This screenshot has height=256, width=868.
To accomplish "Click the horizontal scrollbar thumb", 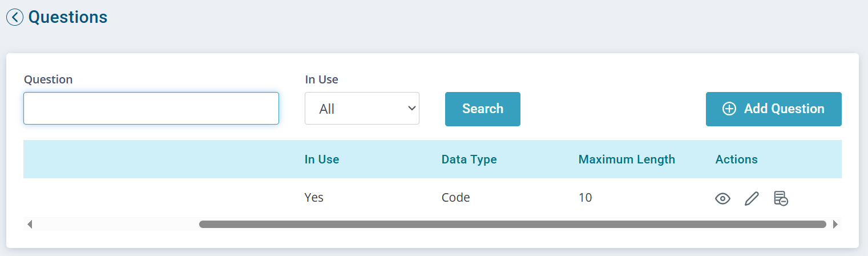I will click(x=512, y=225).
